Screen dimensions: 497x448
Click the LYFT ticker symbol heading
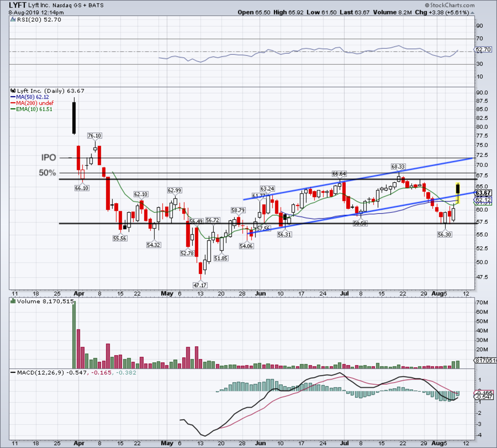click(18, 5)
